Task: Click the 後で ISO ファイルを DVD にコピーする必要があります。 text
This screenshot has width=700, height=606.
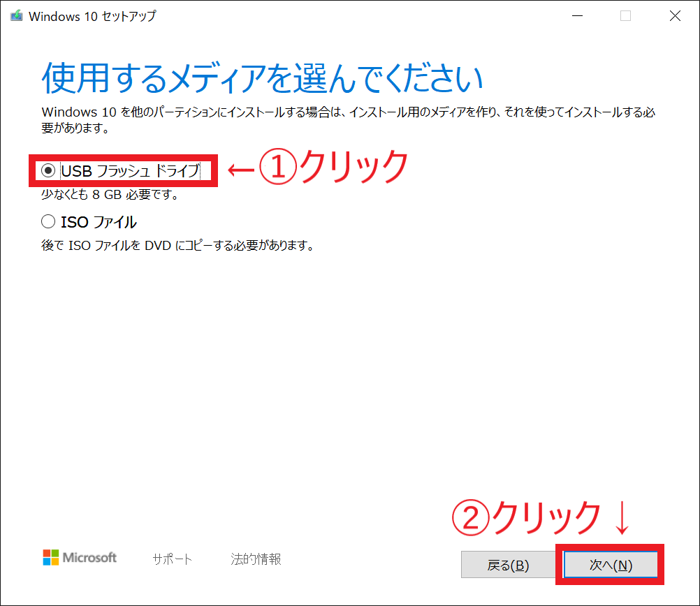Action: tap(177, 246)
